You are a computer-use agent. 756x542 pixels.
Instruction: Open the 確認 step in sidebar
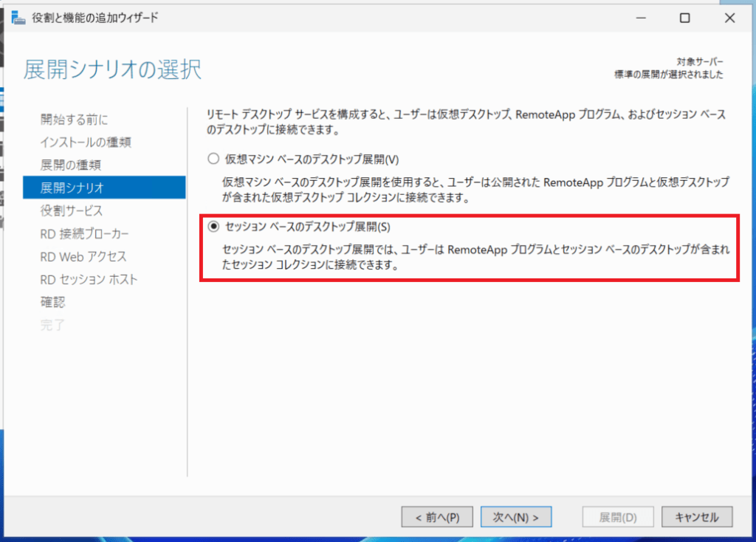click(x=52, y=302)
